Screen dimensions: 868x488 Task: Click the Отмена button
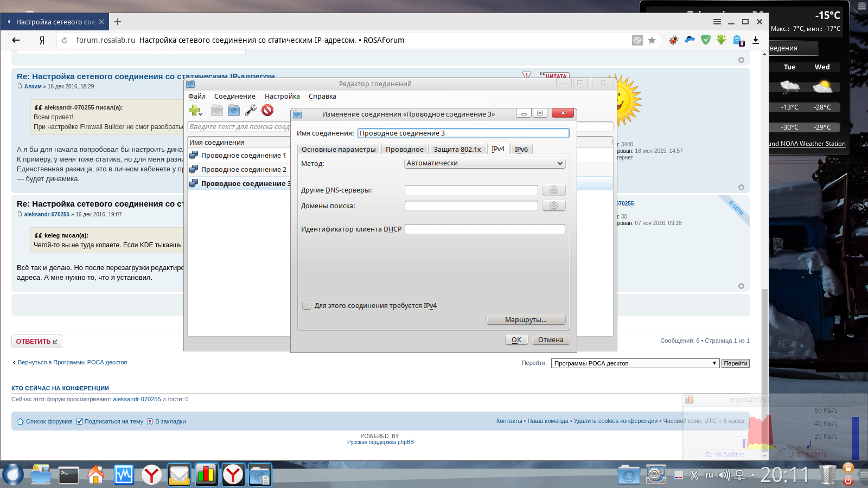pyautogui.click(x=551, y=340)
